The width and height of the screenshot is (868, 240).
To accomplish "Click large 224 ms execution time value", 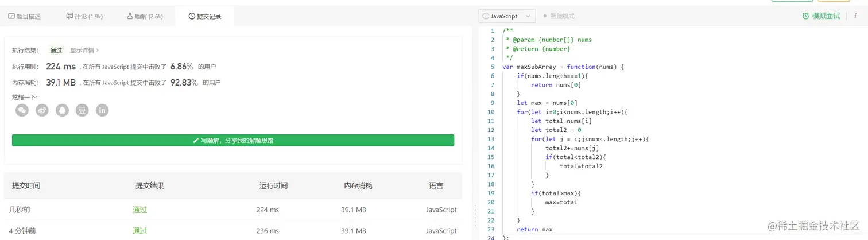I will [61, 67].
